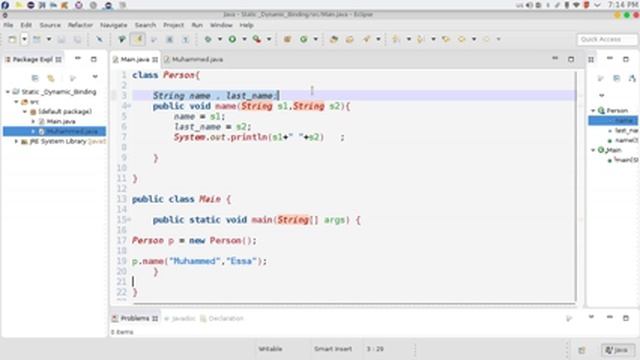The height and width of the screenshot is (360, 640).
Task: Toggle Mark Occurrences highlighted toolbar button
Action: [138, 39]
